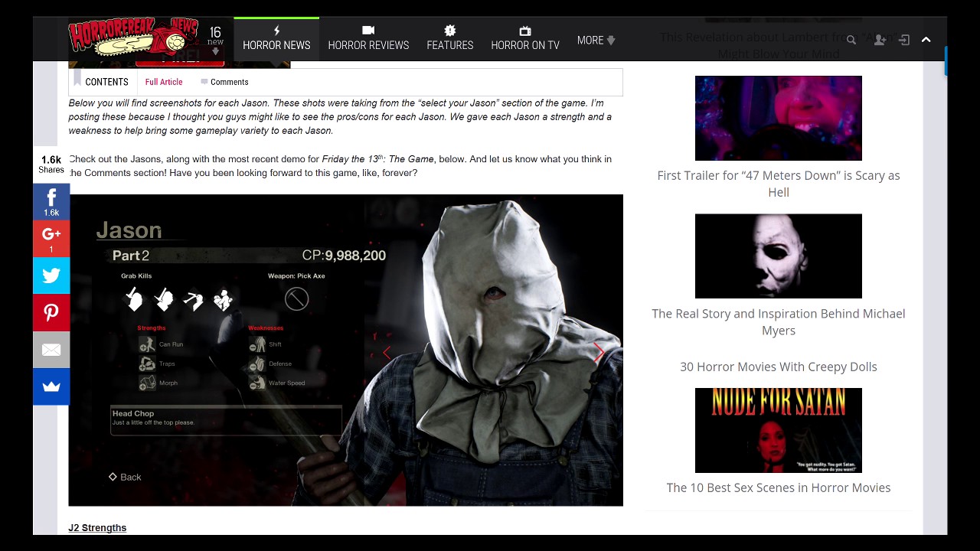The image size is (980, 551).
Task: Click the add user register icon
Action: (880, 40)
